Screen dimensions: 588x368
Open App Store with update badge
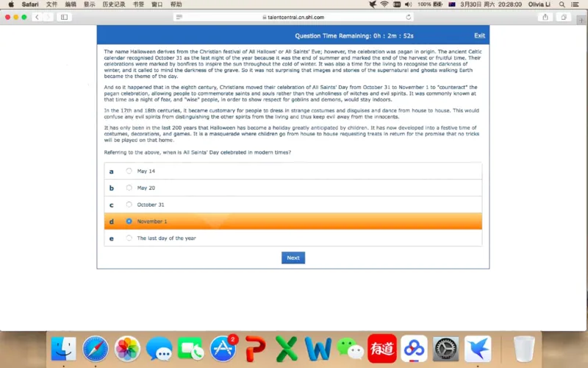pos(223,348)
